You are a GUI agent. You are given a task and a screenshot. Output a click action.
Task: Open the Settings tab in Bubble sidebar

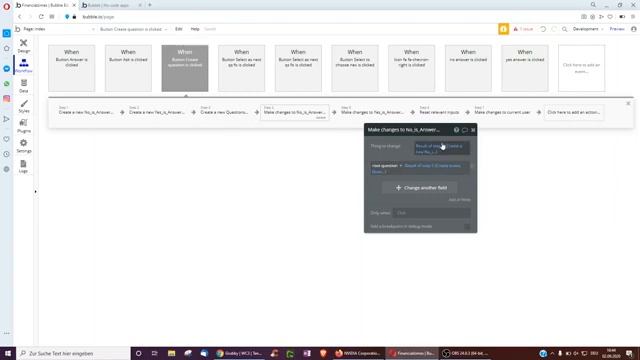point(24,146)
